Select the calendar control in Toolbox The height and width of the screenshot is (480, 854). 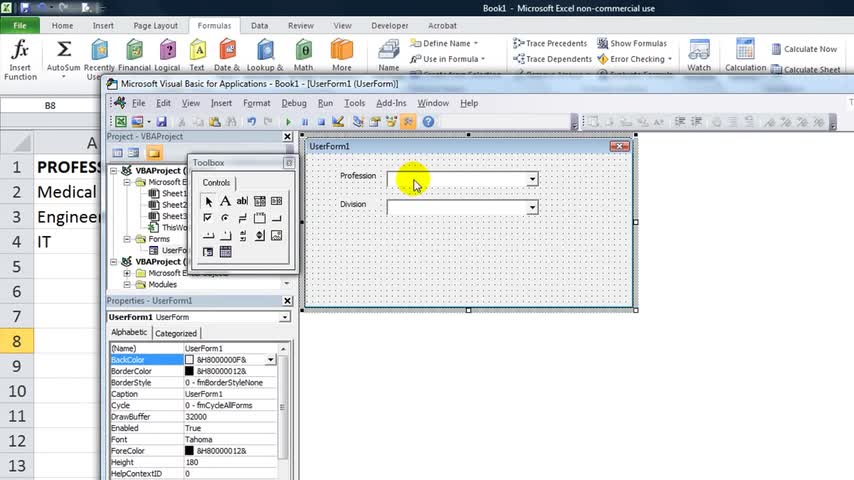click(x=225, y=252)
